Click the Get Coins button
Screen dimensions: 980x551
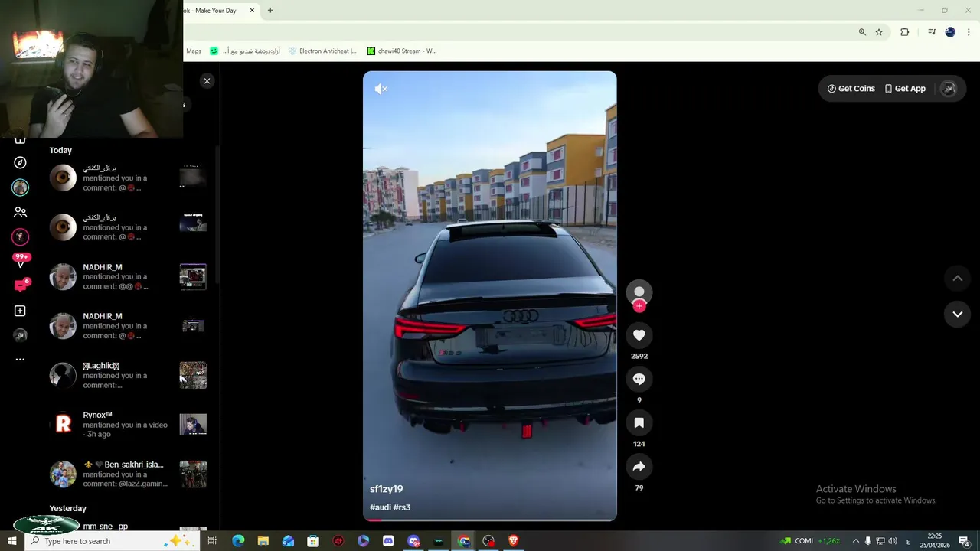pos(851,89)
